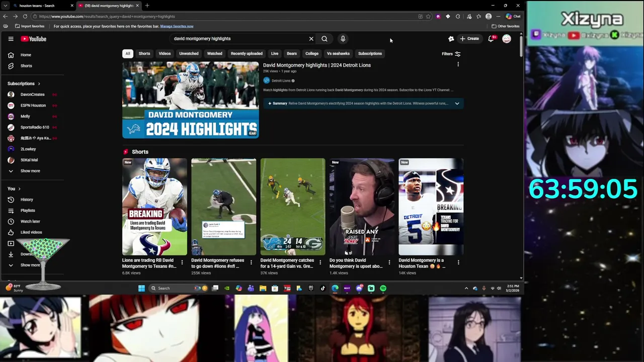Open the notifications bell
The width and height of the screenshot is (644, 362).
pos(491,39)
